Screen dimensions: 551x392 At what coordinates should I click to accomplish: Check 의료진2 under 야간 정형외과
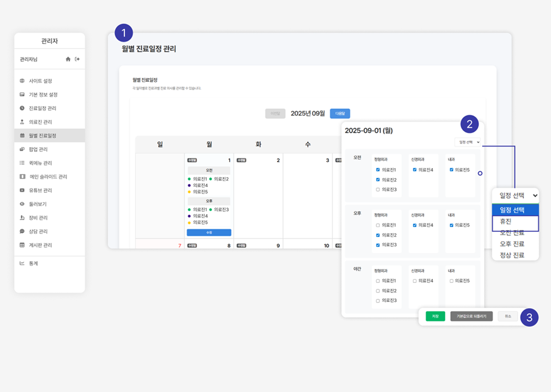click(378, 291)
